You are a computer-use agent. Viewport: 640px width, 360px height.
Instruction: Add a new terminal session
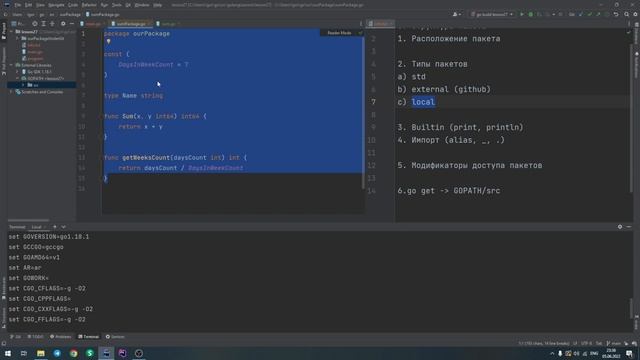pos(55,227)
